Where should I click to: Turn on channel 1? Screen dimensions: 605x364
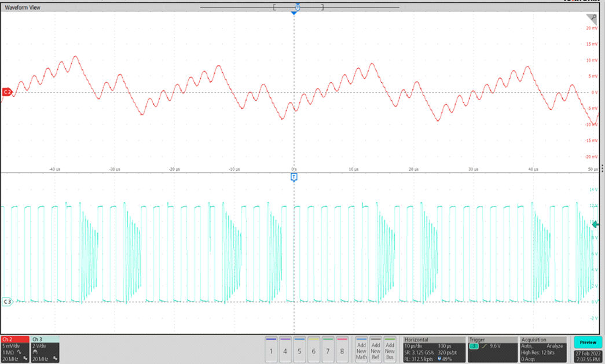pyautogui.click(x=271, y=350)
